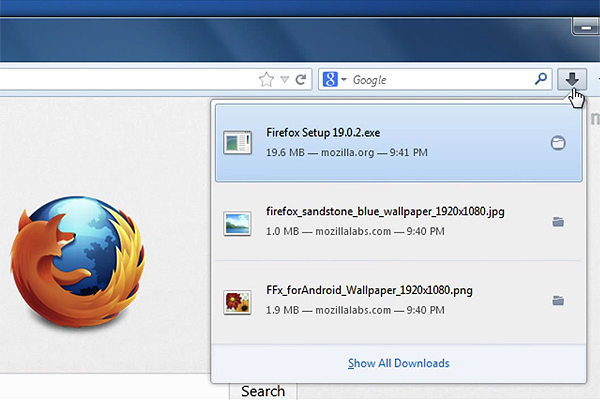Reload the current page
Screen dimensions: 600x400
(301, 80)
